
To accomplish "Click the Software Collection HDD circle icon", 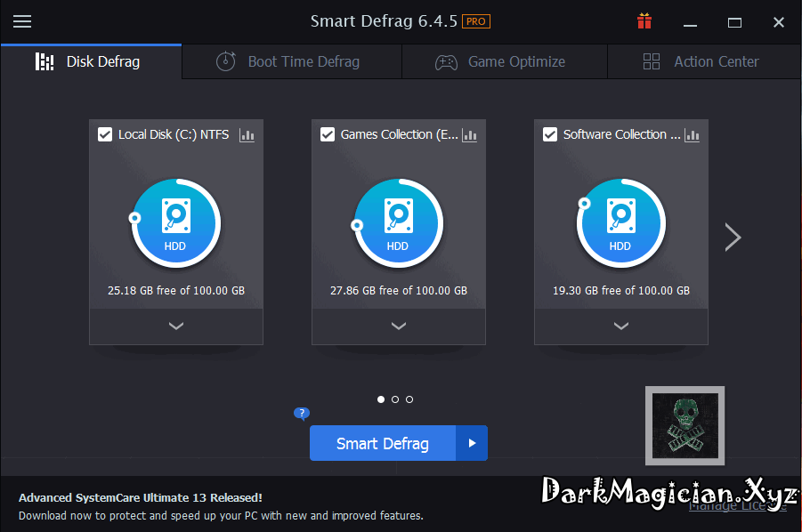I will pos(621,223).
